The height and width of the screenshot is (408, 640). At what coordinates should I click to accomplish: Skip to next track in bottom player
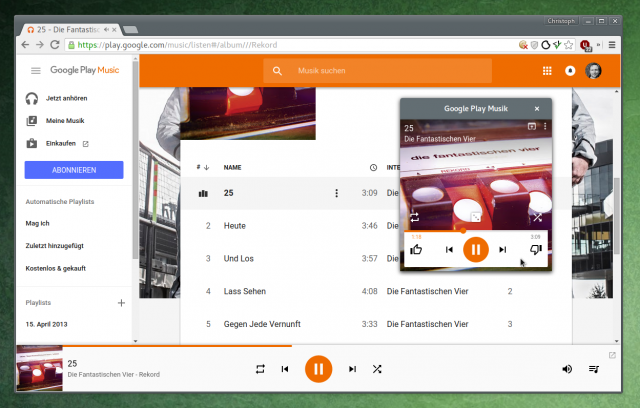pos(352,369)
